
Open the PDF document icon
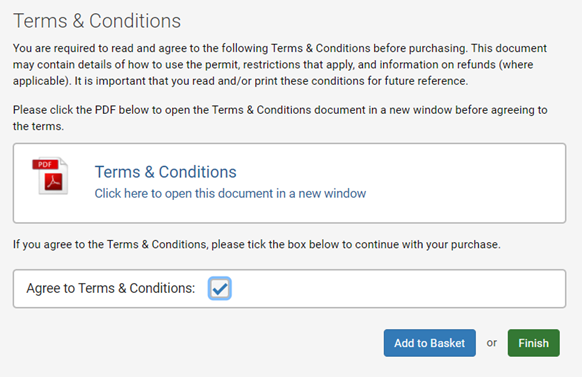[50, 176]
